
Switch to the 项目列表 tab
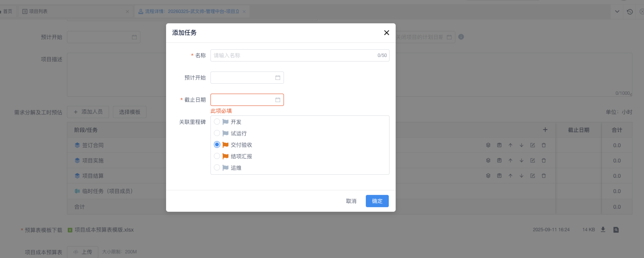pos(38,11)
